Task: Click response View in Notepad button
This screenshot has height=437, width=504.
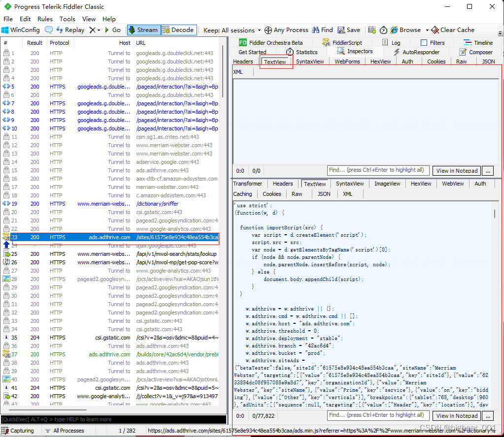Action: 457,416
